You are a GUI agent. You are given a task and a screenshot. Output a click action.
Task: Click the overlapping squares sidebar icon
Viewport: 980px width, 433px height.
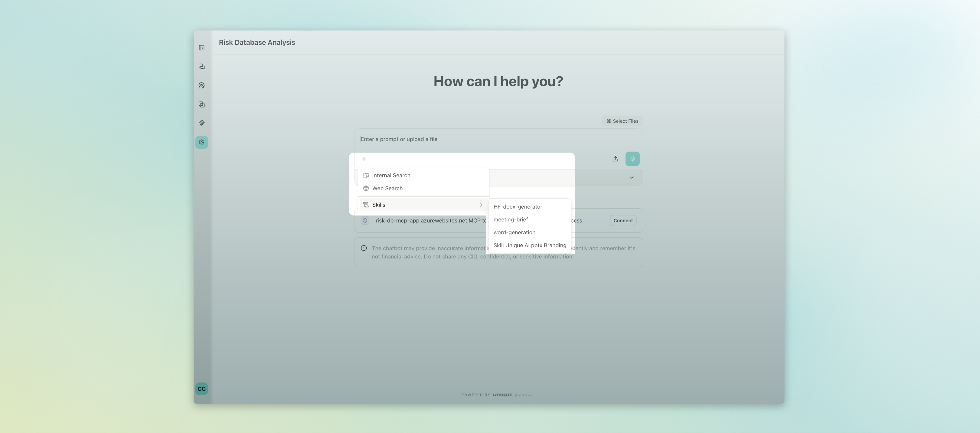pos(202,104)
